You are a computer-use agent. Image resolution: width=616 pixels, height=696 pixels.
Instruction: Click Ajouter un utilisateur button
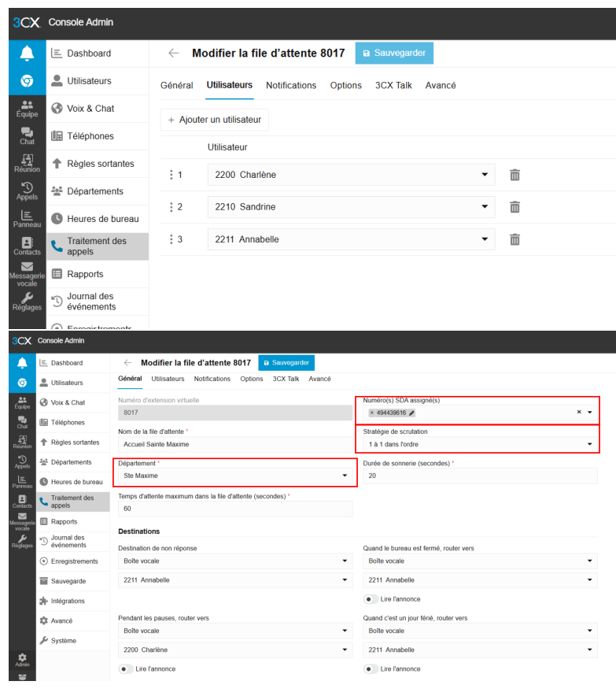point(215,120)
